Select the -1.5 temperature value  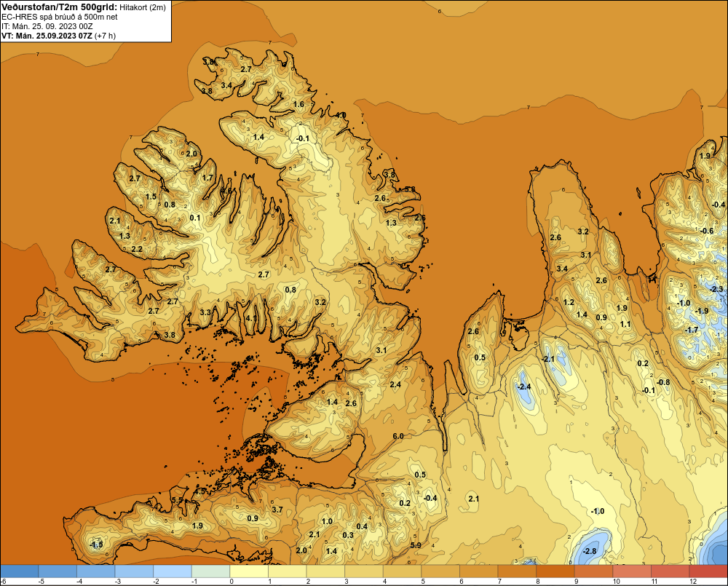(x=96, y=545)
